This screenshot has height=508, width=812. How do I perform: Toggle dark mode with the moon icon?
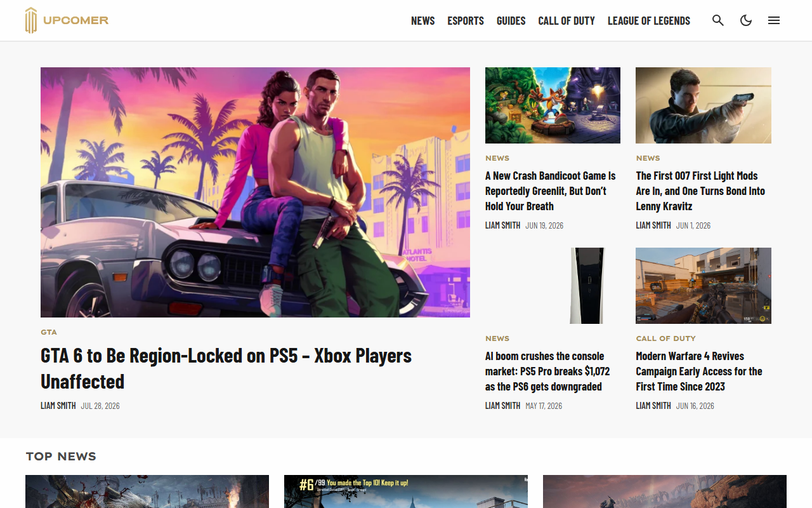(x=746, y=20)
